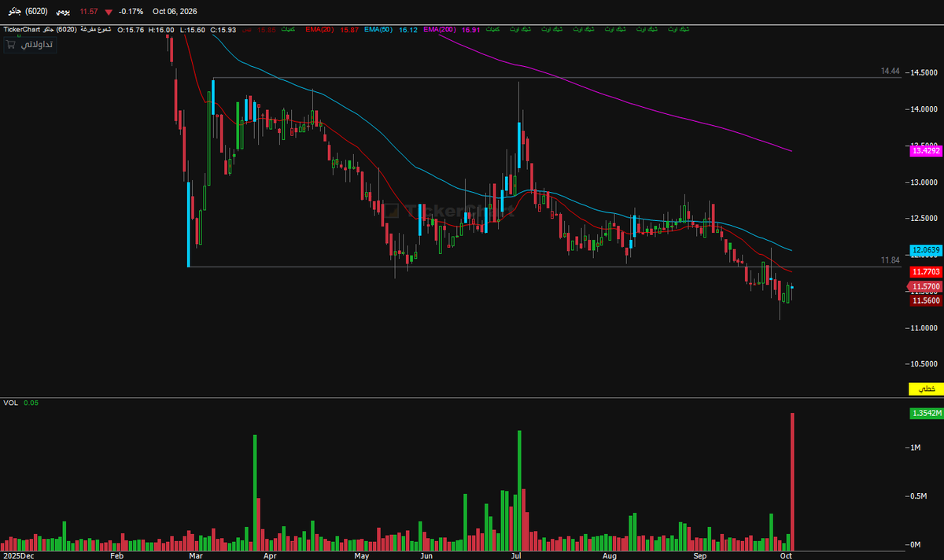Viewport: 944px width, 560px height.
Task: Click the green 1.3542M volume tag
Action: point(926,413)
